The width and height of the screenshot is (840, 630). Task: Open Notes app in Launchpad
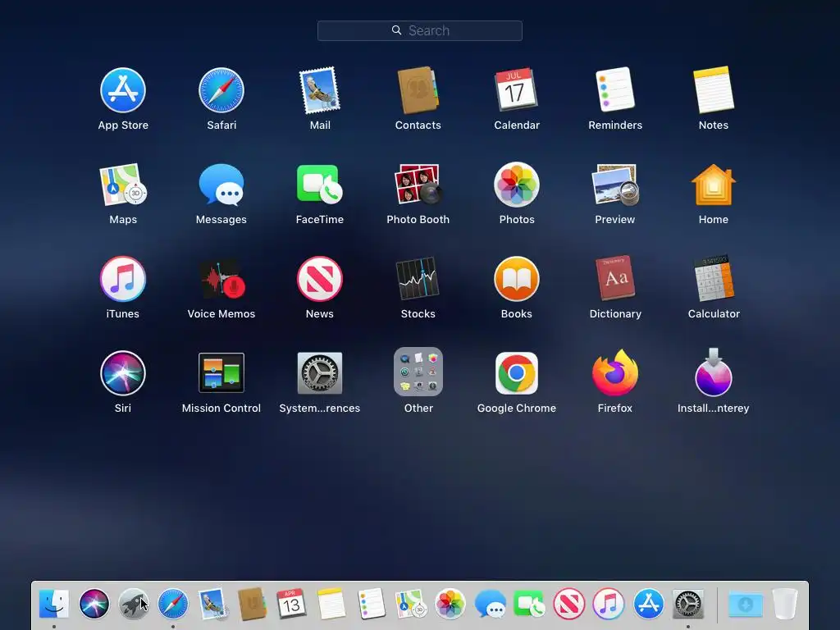click(x=714, y=89)
